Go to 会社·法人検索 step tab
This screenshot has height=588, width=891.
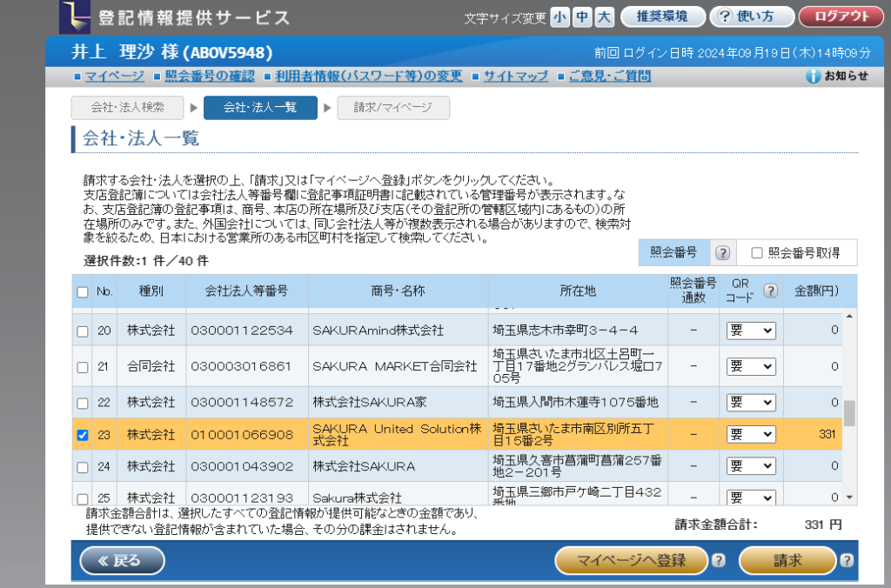pos(127,108)
